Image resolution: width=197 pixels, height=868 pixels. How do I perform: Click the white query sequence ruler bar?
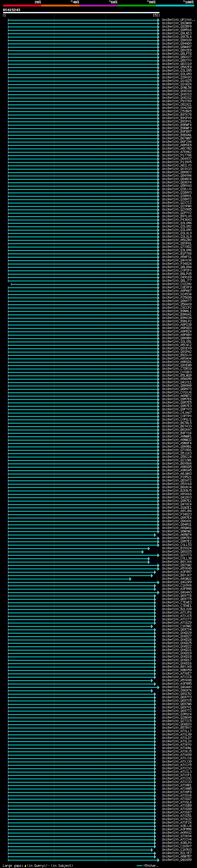(81, 13)
